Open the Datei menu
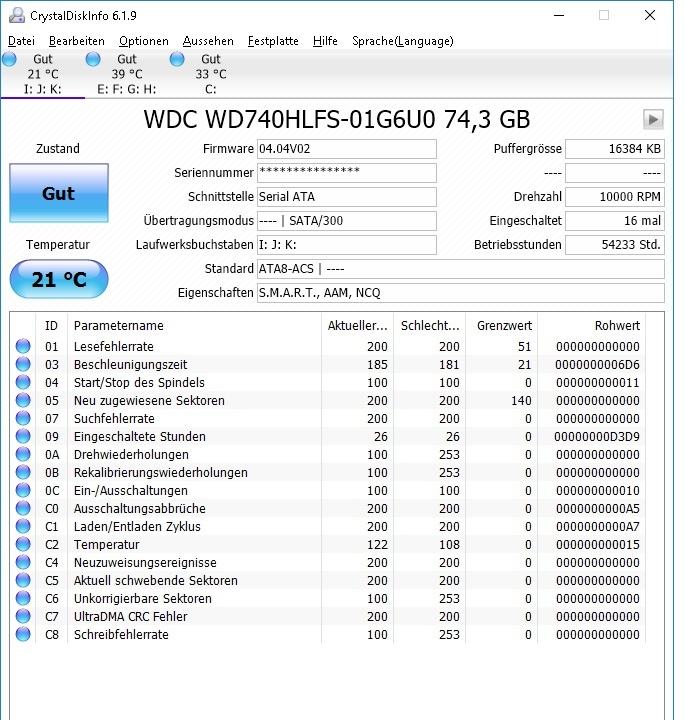 tap(22, 41)
